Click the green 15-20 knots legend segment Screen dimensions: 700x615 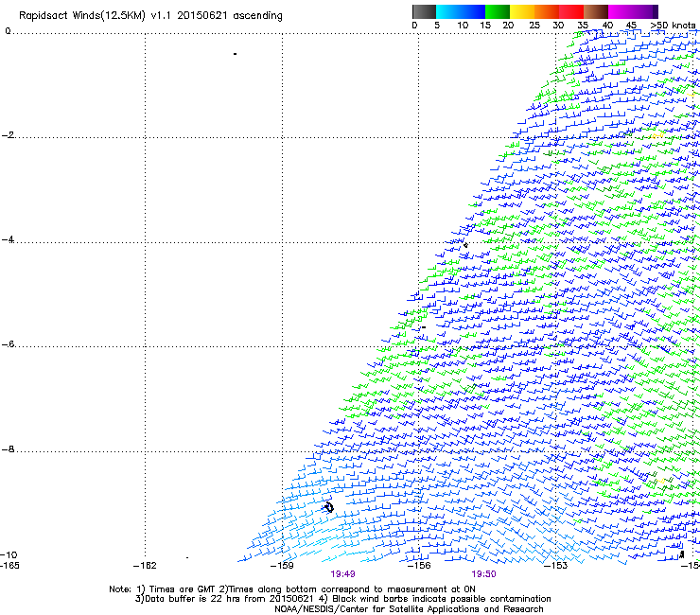(x=498, y=11)
